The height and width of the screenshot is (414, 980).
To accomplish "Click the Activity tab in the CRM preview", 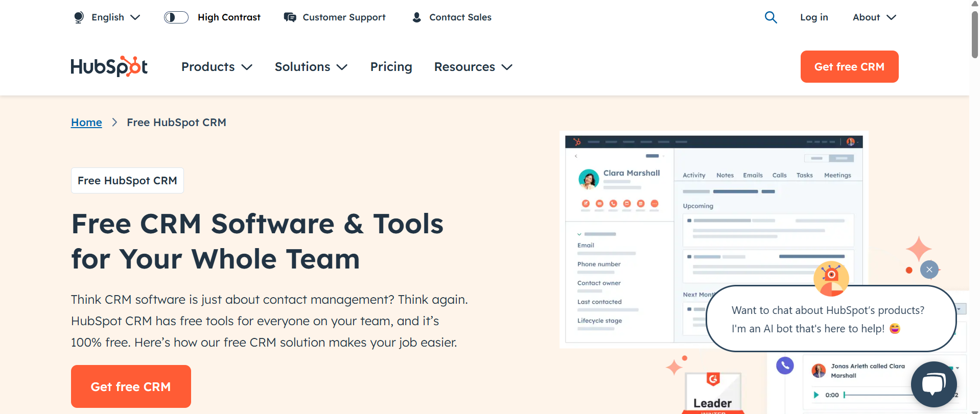I will [694, 175].
